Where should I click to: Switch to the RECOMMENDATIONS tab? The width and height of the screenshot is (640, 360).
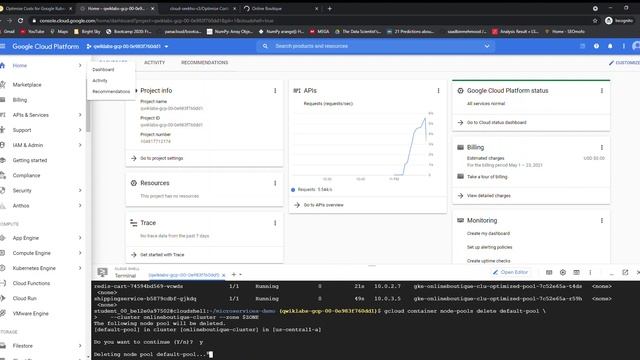coord(204,62)
